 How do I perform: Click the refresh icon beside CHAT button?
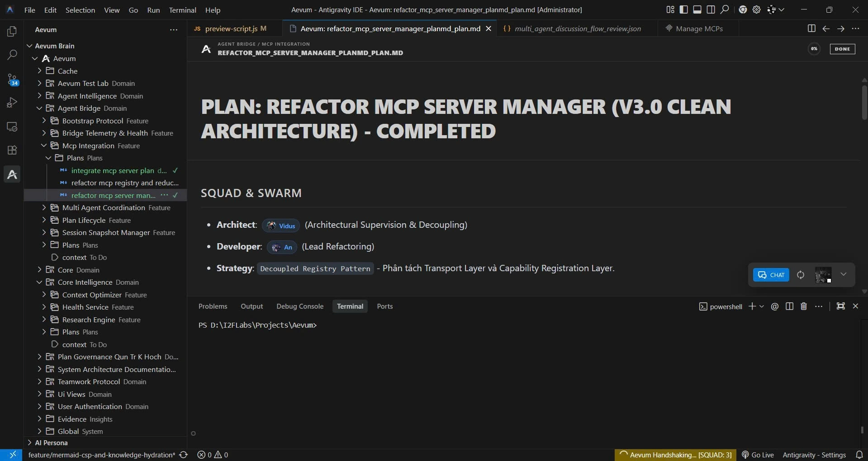coord(800,275)
